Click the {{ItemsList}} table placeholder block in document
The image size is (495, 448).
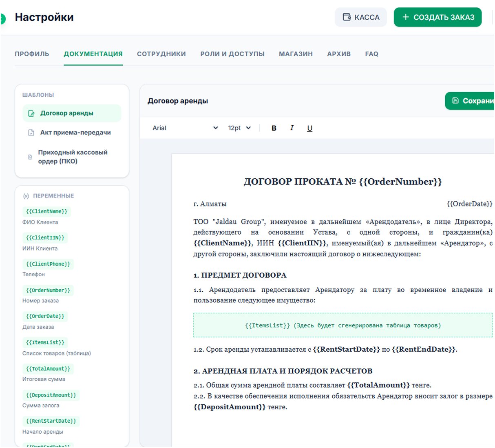pos(343,325)
